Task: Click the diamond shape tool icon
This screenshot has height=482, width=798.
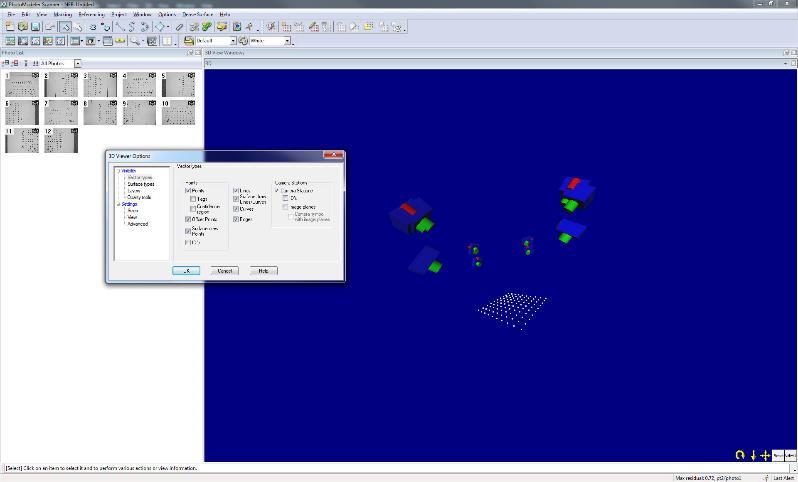Action: tap(159, 26)
